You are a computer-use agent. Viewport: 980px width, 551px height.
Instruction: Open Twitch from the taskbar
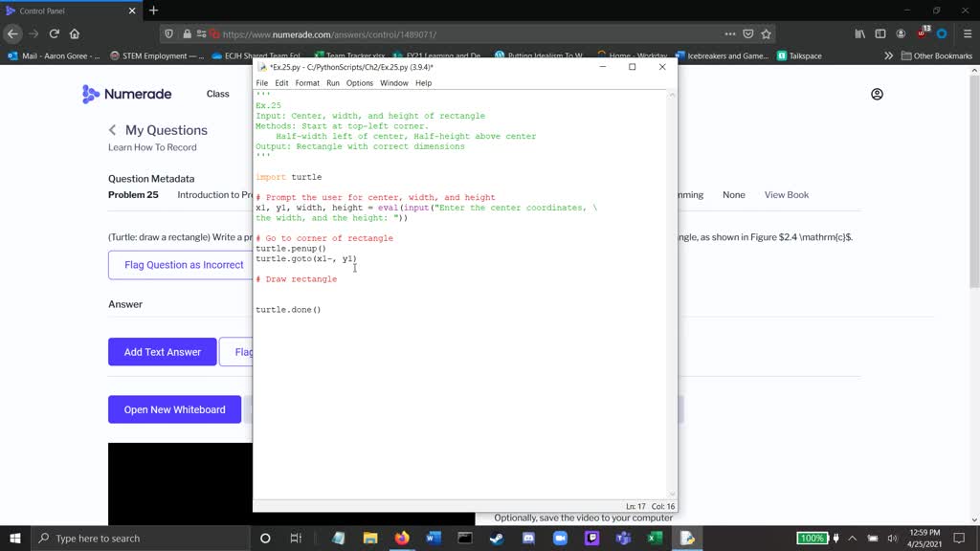[591, 539]
